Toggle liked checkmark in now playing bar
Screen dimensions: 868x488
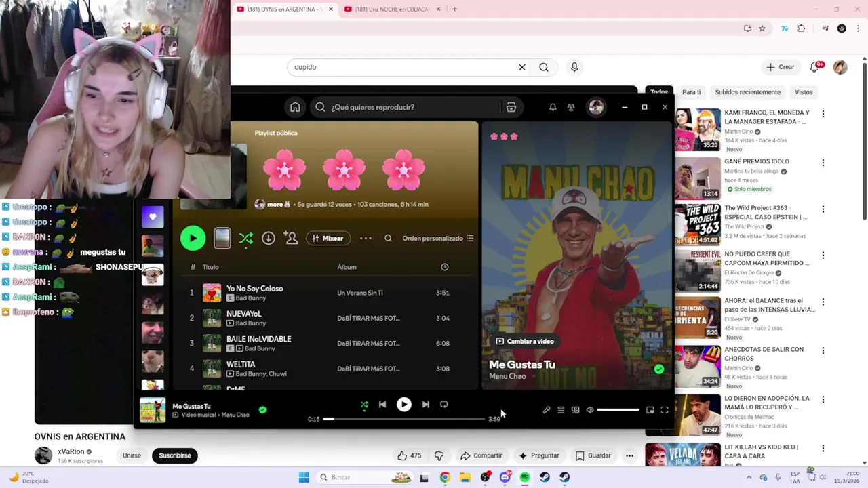262,410
